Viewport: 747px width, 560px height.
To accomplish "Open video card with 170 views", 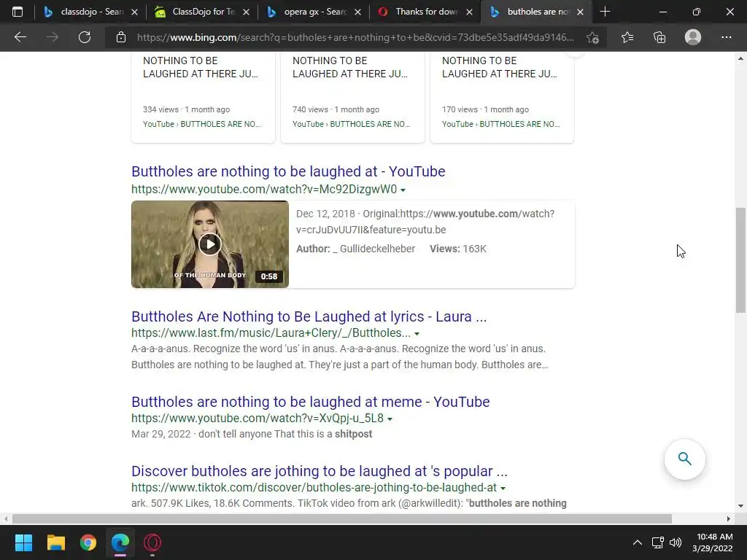I will coord(502,98).
